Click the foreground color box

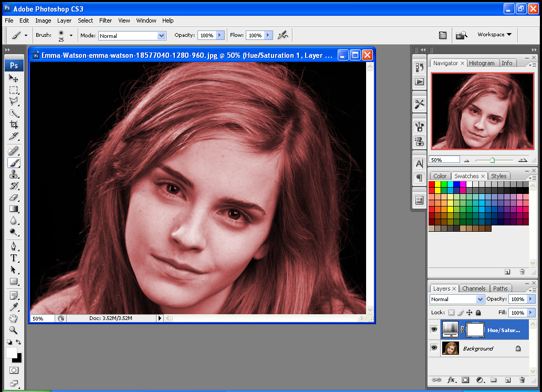click(11, 353)
